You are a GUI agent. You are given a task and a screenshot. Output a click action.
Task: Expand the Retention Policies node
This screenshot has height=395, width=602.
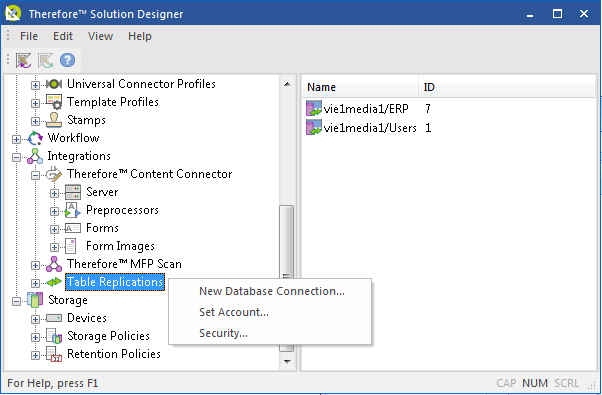[35, 355]
